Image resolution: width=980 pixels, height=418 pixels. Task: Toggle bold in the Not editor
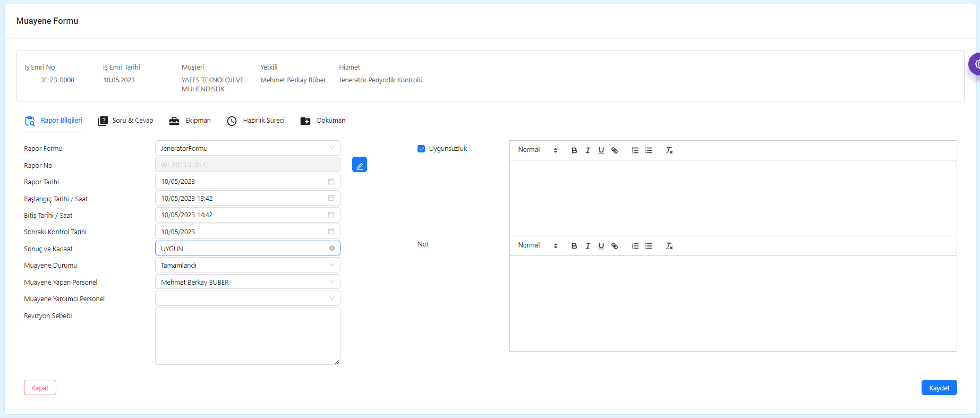tap(574, 246)
